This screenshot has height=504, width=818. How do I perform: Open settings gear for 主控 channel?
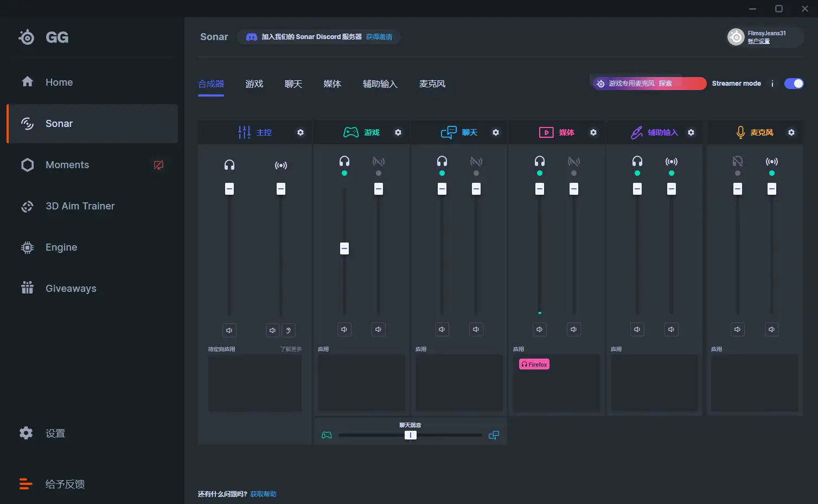(x=301, y=132)
